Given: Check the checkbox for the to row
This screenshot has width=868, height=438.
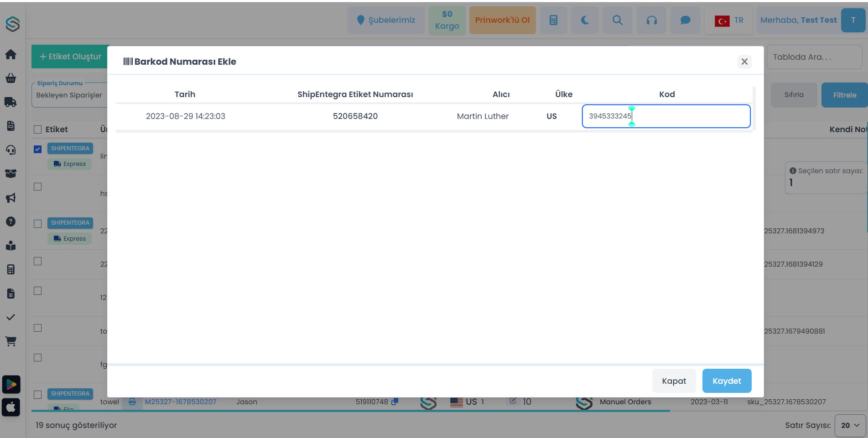Looking at the screenshot, I should coord(38,328).
